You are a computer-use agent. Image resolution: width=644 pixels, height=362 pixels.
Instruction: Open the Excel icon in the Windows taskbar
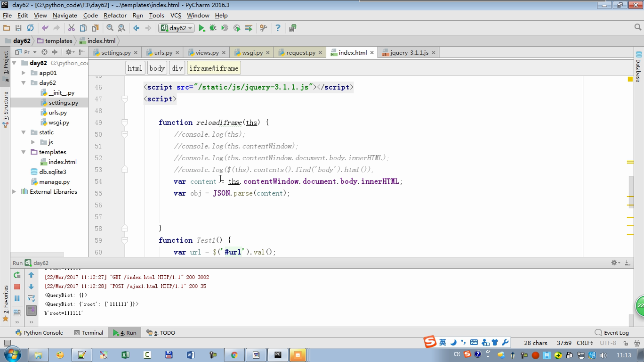[125, 355]
